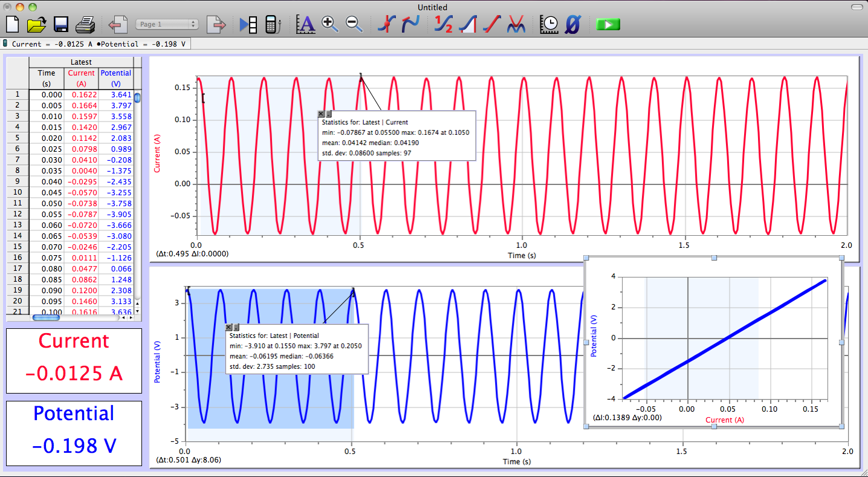This screenshot has height=477, width=868.
Task: Print the data and graphs
Action: 86,23
